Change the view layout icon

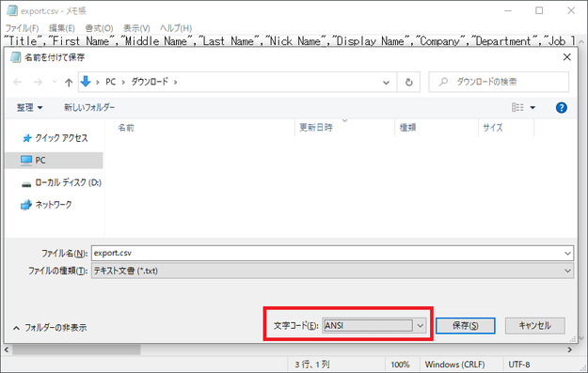pyautogui.click(x=517, y=108)
